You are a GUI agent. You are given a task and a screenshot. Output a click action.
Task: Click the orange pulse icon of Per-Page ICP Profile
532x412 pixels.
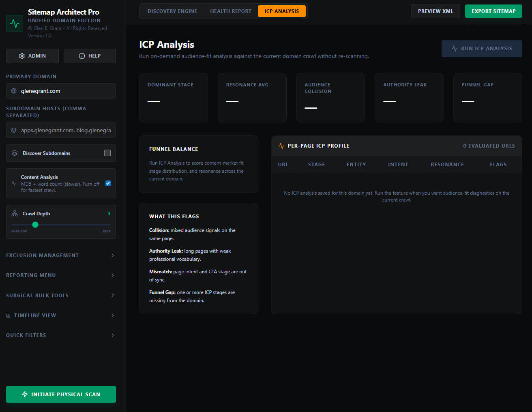click(x=281, y=146)
